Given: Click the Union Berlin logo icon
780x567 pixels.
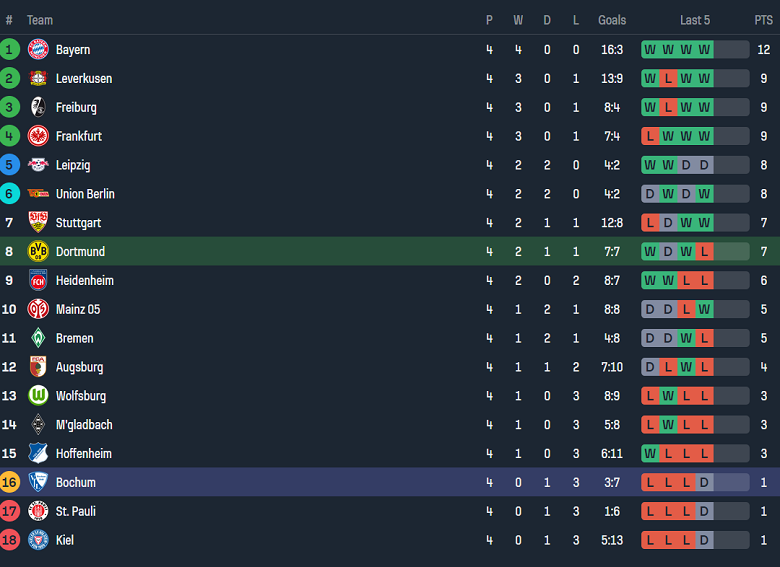Looking at the screenshot, I should pyautogui.click(x=38, y=194).
